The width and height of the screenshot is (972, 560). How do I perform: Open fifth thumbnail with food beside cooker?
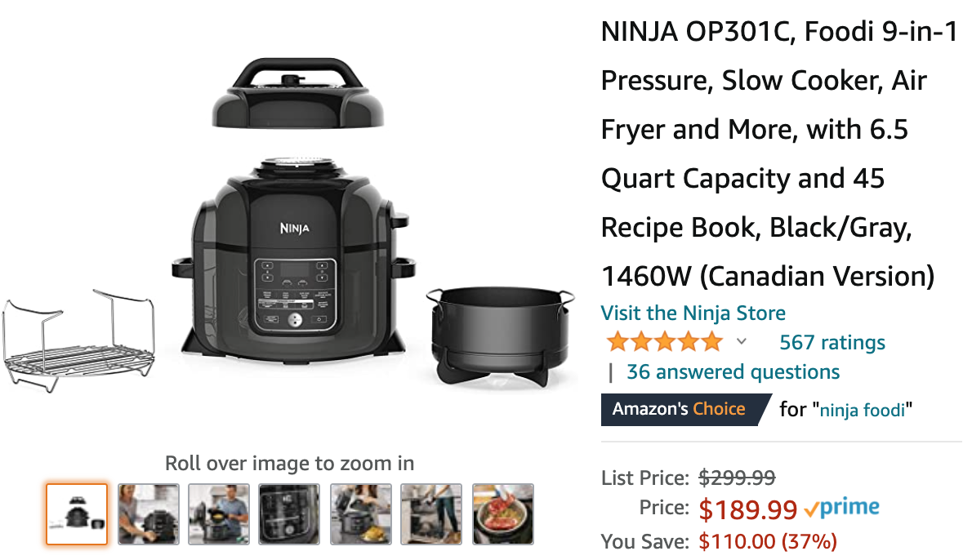(361, 514)
